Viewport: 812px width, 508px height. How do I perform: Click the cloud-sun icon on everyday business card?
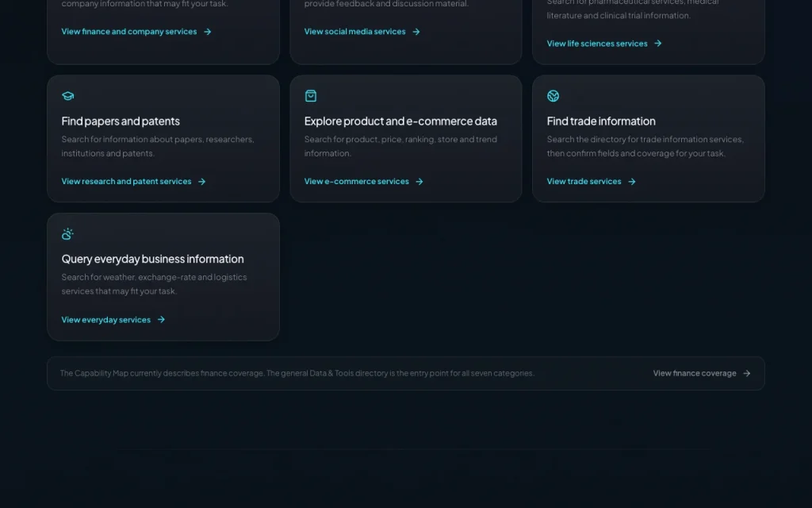pos(68,234)
